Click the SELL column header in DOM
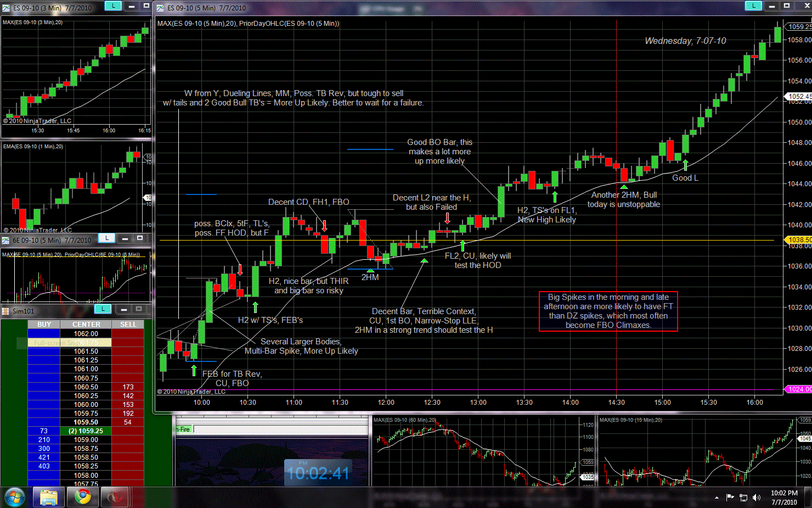This screenshot has width=812, height=508. [128, 325]
